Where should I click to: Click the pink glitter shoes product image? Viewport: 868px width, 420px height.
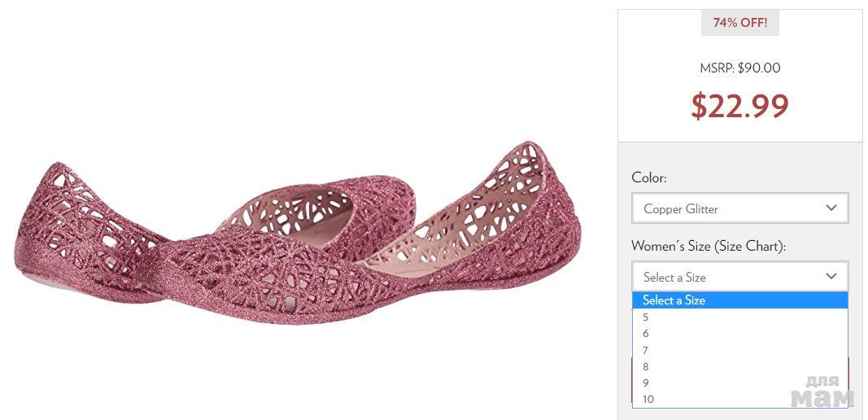click(298, 232)
